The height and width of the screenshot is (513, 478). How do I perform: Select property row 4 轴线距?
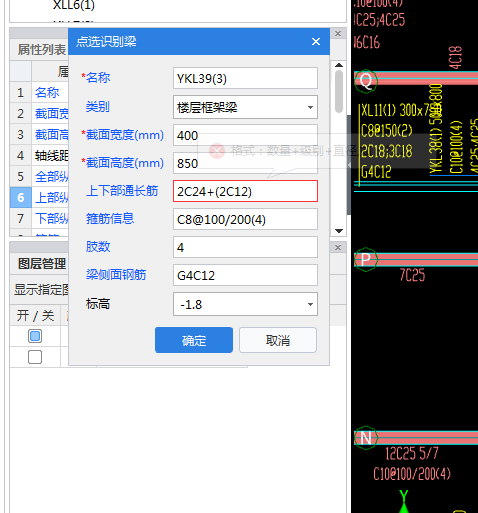[39, 155]
